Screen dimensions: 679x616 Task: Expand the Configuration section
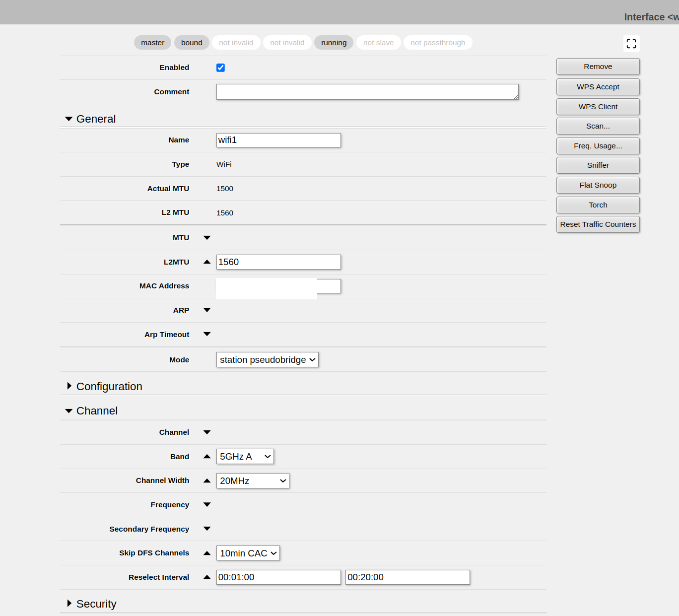click(69, 386)
